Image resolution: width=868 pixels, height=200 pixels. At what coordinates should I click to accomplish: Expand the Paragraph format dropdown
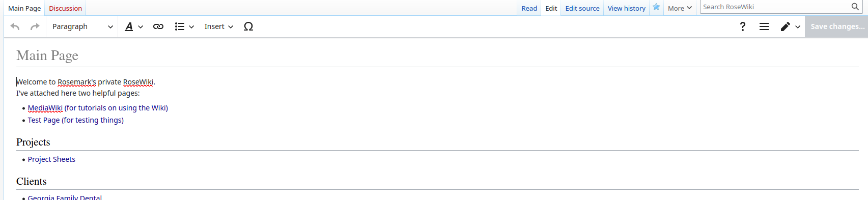(x=82, y=26)
